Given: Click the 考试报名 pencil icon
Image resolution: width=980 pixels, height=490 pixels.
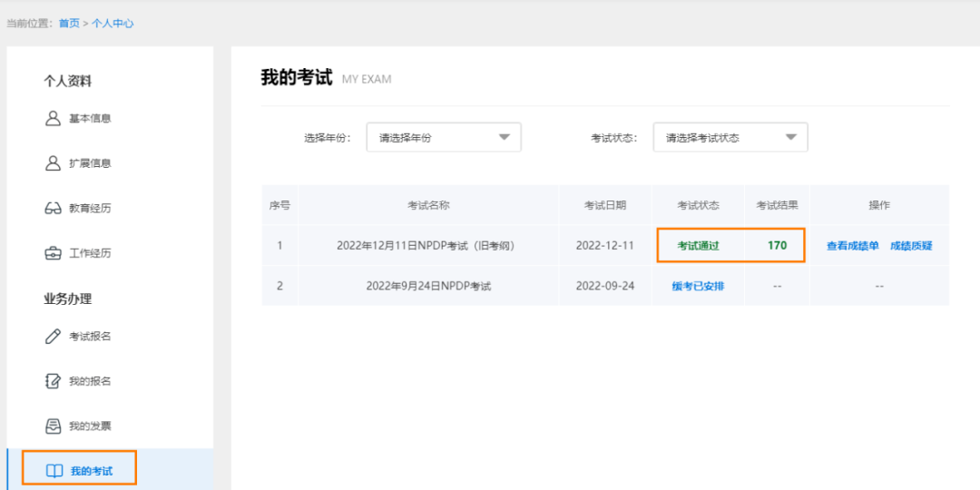Looking at the screenshot, I should pyautogui.click(x=53, y=337).
